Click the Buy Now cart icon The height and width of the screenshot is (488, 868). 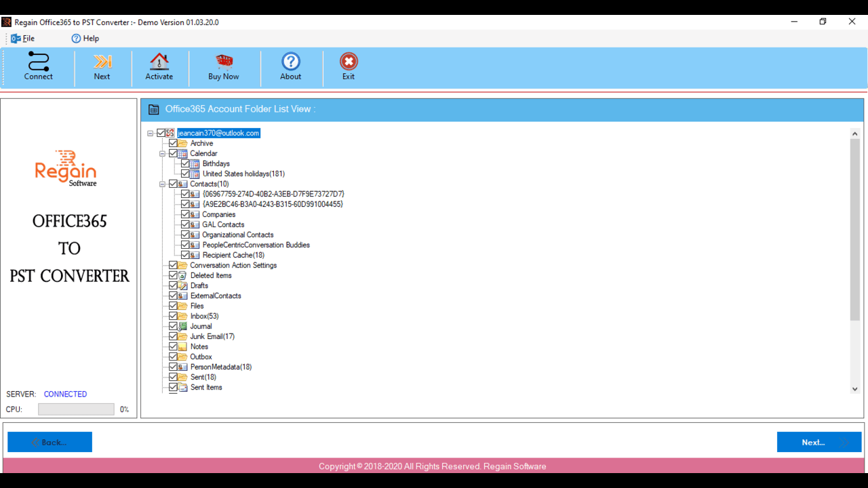[224, 61]
